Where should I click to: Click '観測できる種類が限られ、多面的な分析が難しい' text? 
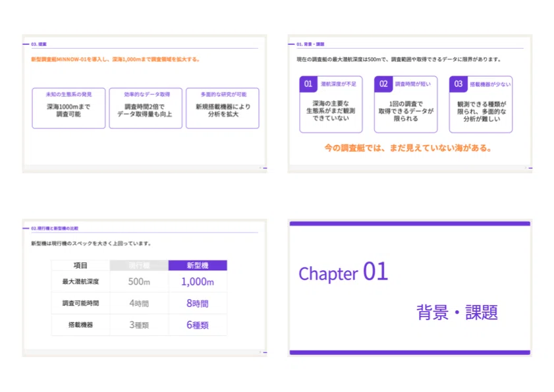click(482, 111)
